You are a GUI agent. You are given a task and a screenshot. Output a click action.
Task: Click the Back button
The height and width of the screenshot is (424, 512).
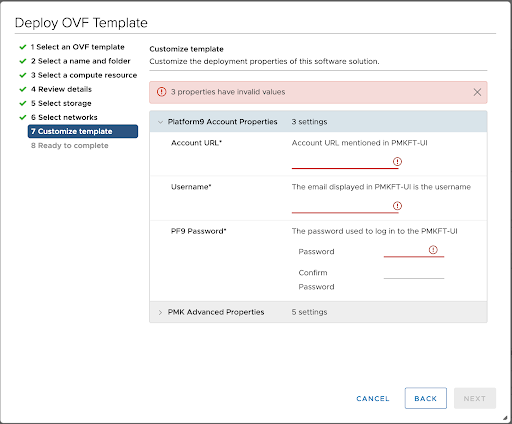click(426, 398)
